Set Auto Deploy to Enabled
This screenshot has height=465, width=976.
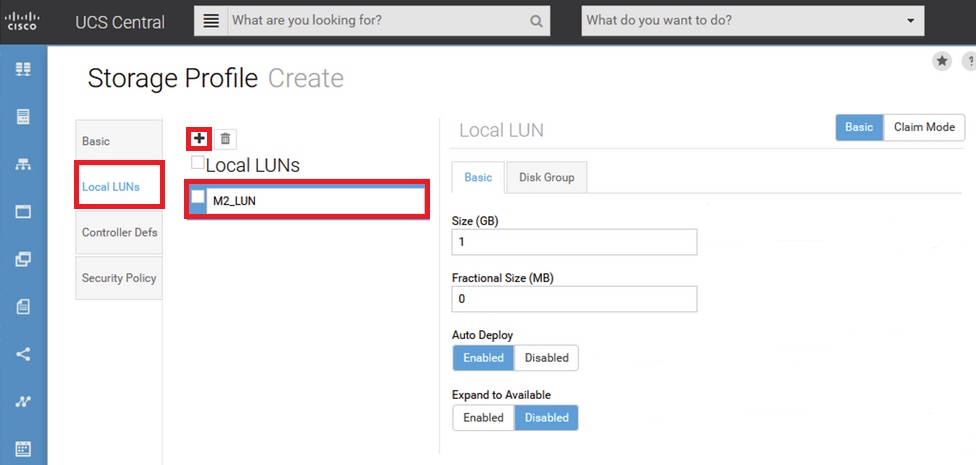[x=483, y=358]
